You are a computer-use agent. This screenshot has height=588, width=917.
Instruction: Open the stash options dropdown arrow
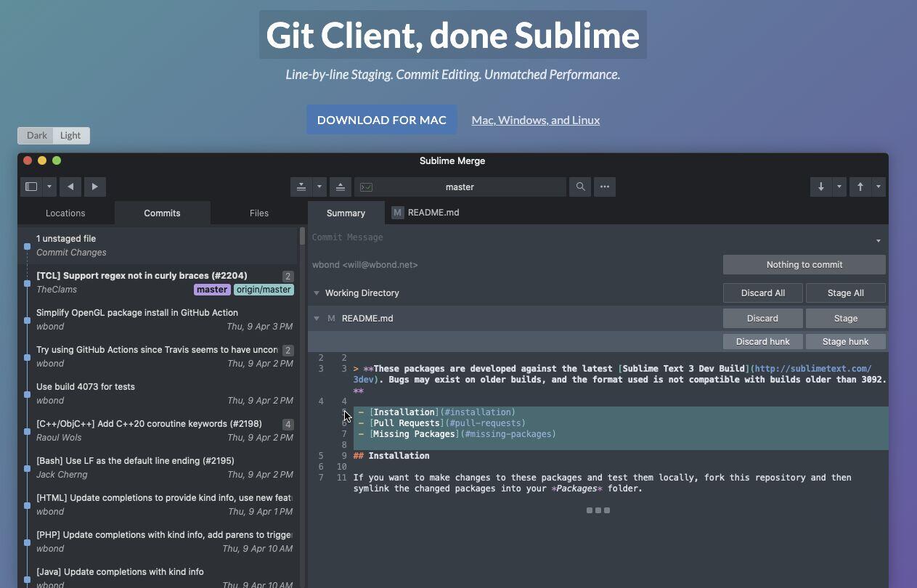319,187
